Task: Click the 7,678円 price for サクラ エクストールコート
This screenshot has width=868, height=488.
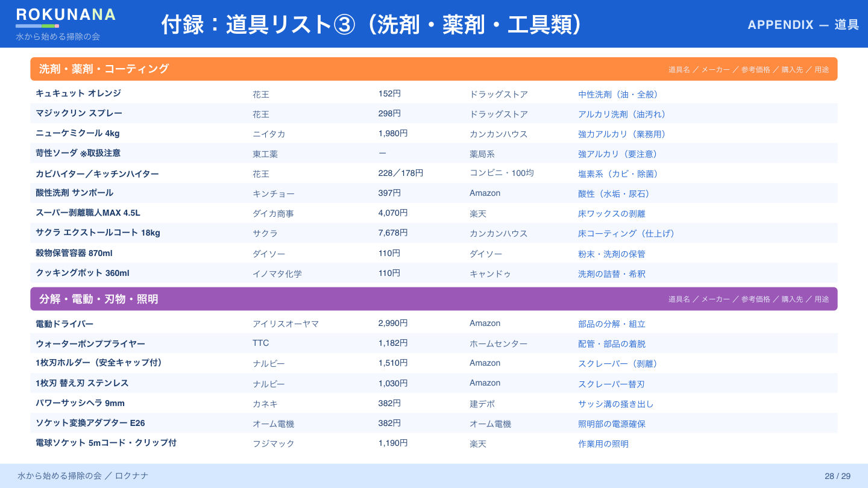Action: [x=393, y=233]
